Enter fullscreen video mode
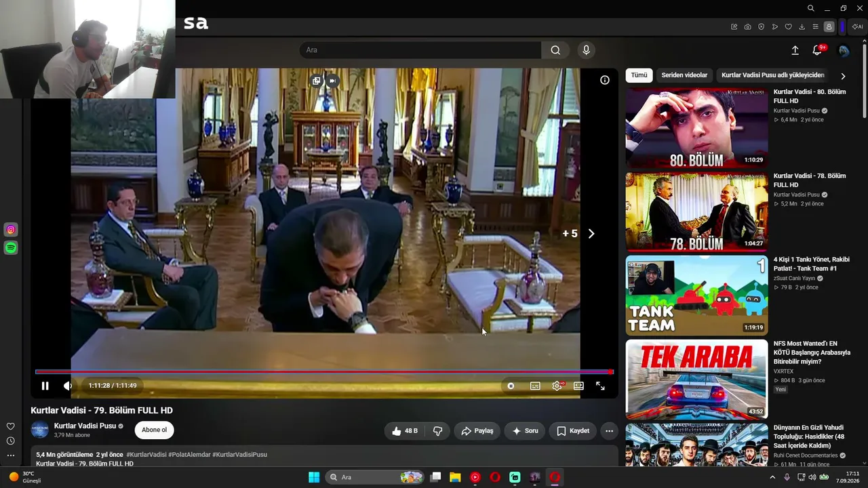 pyautogui.click(x=600, y=386)
